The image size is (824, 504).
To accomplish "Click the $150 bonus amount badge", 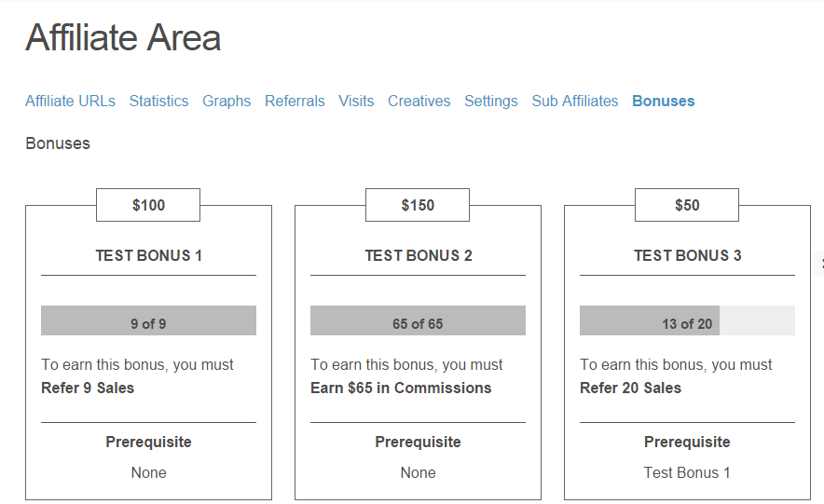I will click(418, 205).
